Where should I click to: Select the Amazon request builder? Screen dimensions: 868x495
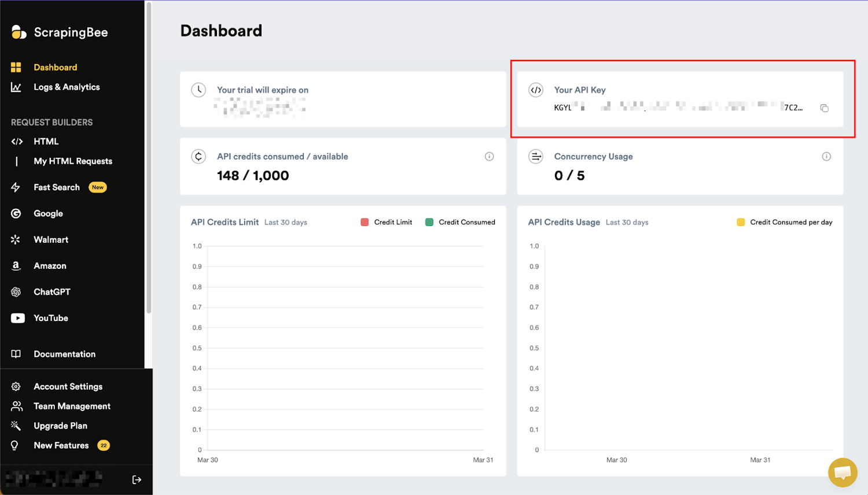(50, 265)
